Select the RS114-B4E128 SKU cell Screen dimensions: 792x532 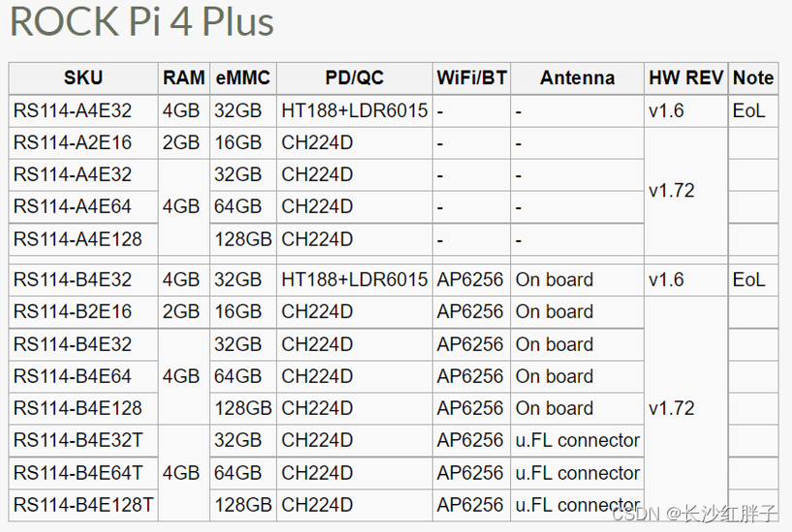point(78,408)
